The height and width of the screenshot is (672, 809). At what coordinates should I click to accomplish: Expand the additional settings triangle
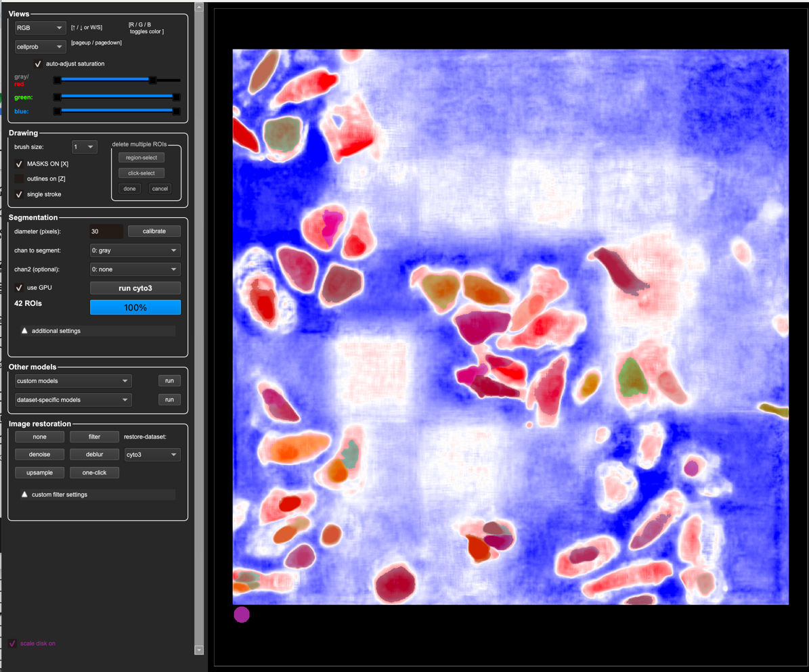(24, 330)
